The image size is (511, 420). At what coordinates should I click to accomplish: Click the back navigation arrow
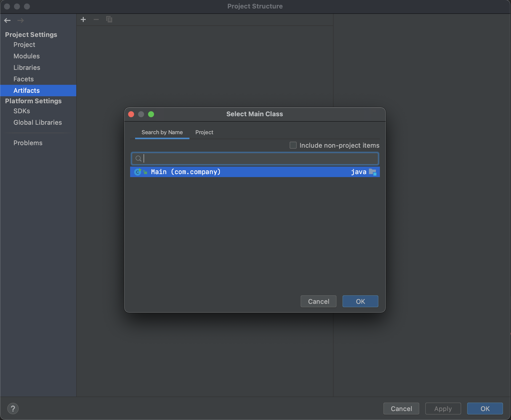[7, 20]
